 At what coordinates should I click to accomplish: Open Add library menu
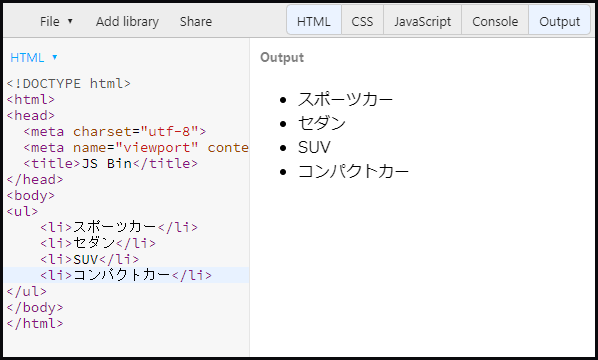point(127,21)
